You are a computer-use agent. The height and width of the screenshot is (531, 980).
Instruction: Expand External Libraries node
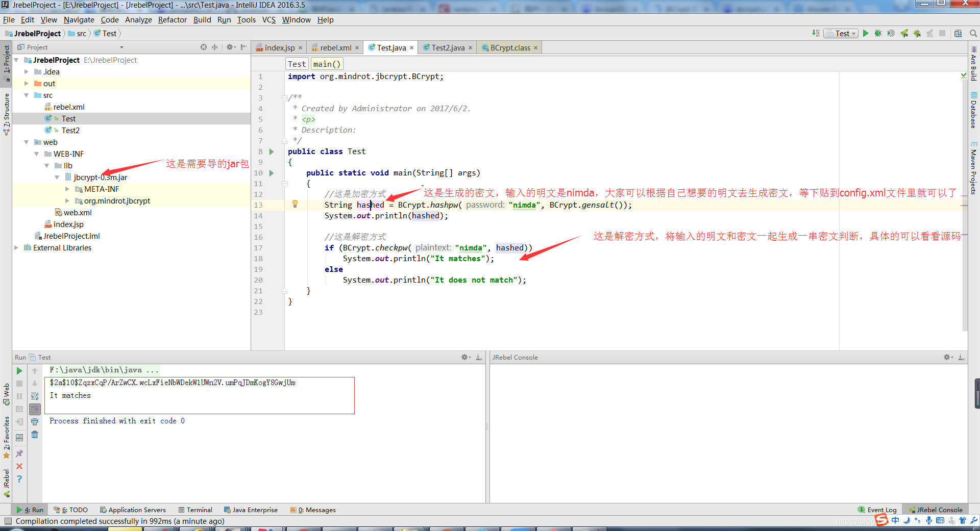(x=16, y=248)
